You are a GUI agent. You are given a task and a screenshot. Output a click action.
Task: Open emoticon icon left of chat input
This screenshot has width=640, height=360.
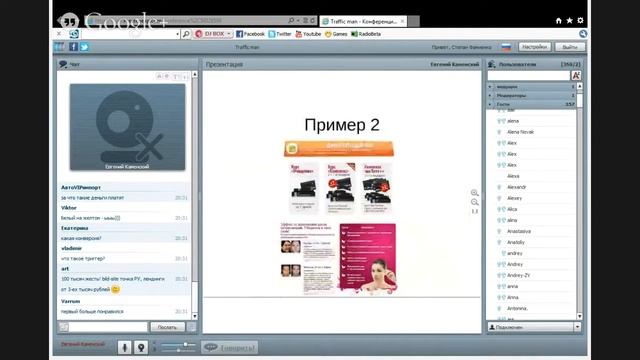[x=64, y=327]
